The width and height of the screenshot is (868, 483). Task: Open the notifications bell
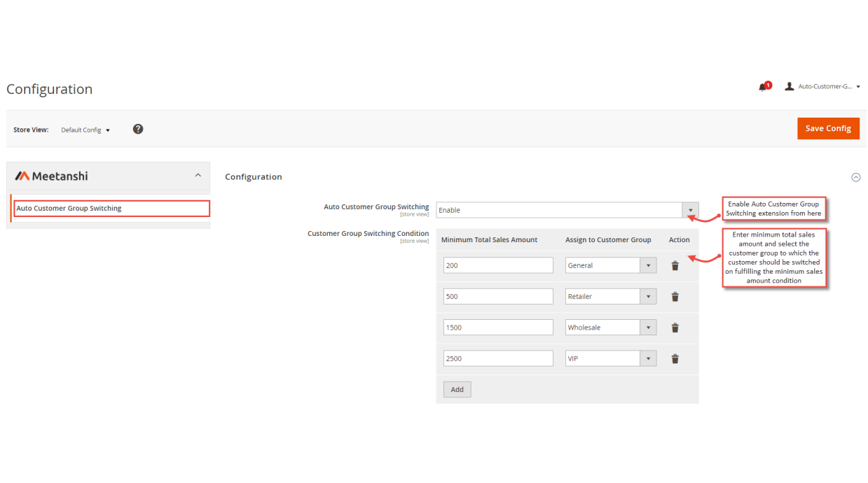[763, 87]
